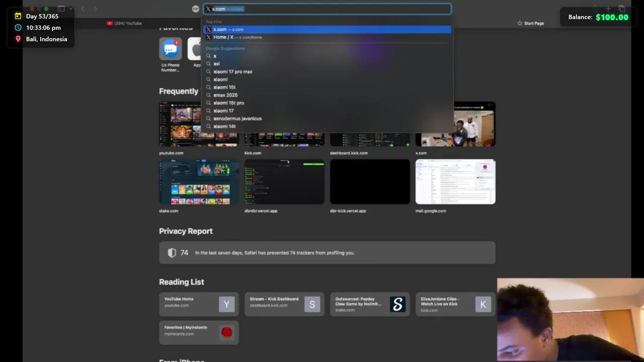Choose Google suggestion 'xxi'
Image resolution: width=644 pixels, height=362 pixels.
[327, 64]
